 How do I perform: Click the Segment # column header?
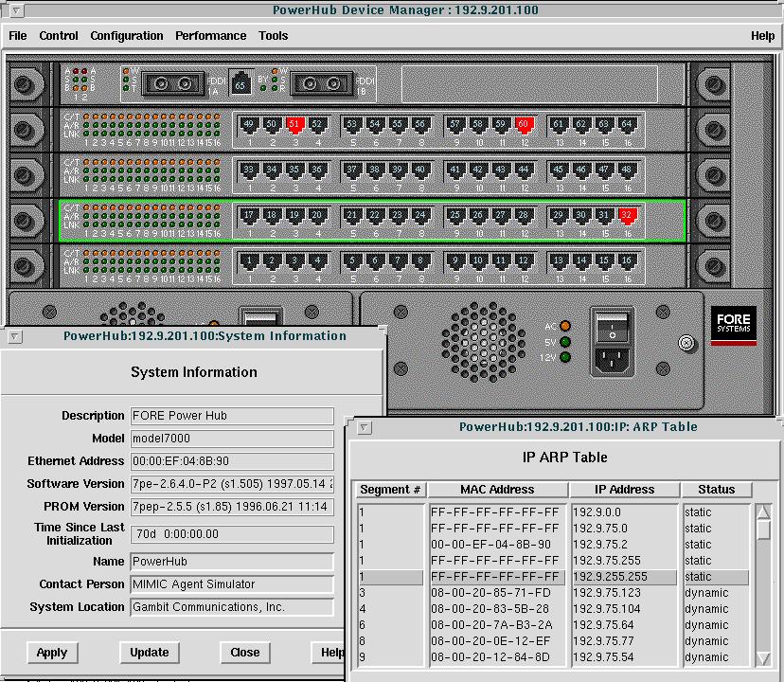pyautogui.click(x=390, y=490)
